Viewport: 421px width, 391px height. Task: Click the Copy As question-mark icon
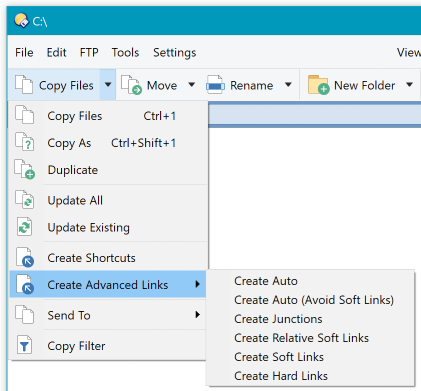(x=25, y=142)
